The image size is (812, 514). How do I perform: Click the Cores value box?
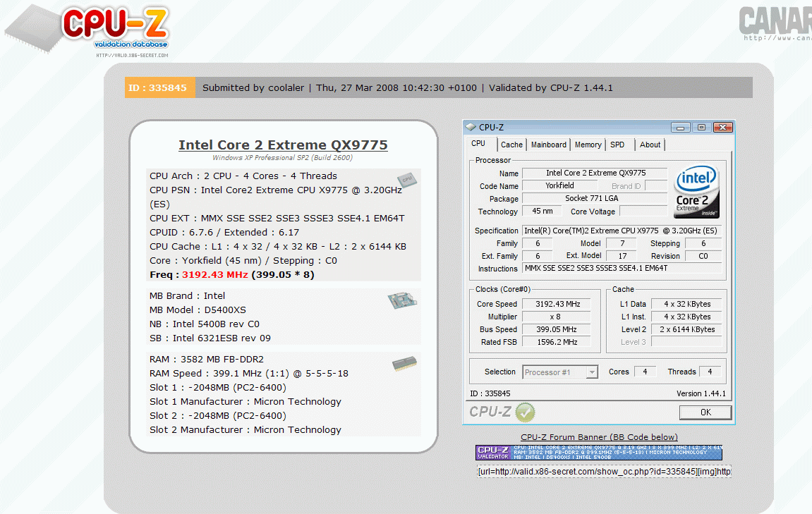pyautogui.click(x=646, y=372)
